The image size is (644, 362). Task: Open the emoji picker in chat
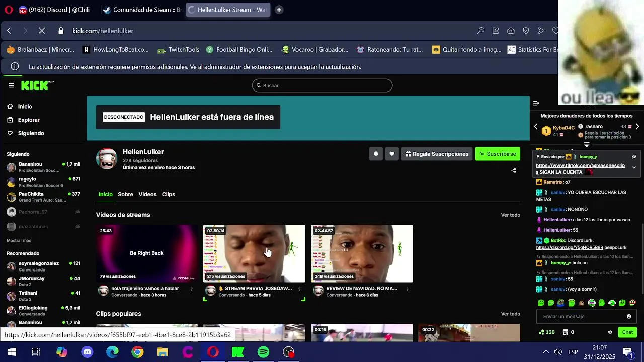[x=629, y=317]
